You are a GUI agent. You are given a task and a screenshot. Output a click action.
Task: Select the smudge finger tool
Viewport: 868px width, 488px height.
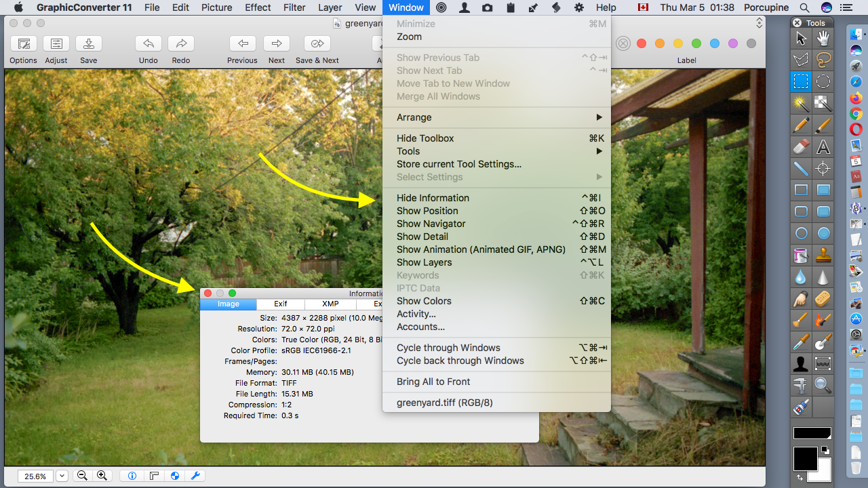pyautogui.click(x=801, y=299)
